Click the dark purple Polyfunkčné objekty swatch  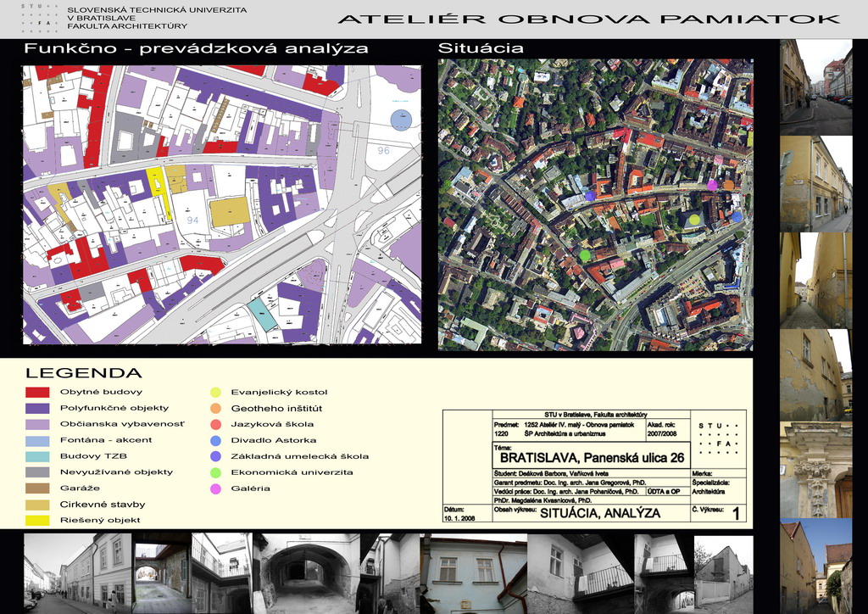point(37,408)
